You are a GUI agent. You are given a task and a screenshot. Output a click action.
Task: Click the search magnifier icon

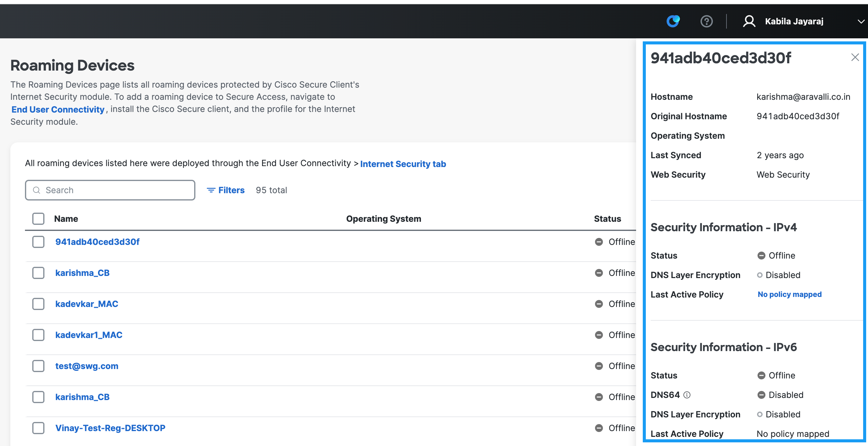(37, 190)
